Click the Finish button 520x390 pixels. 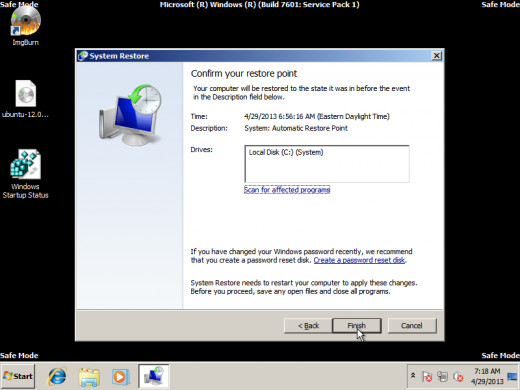[357, 326]
